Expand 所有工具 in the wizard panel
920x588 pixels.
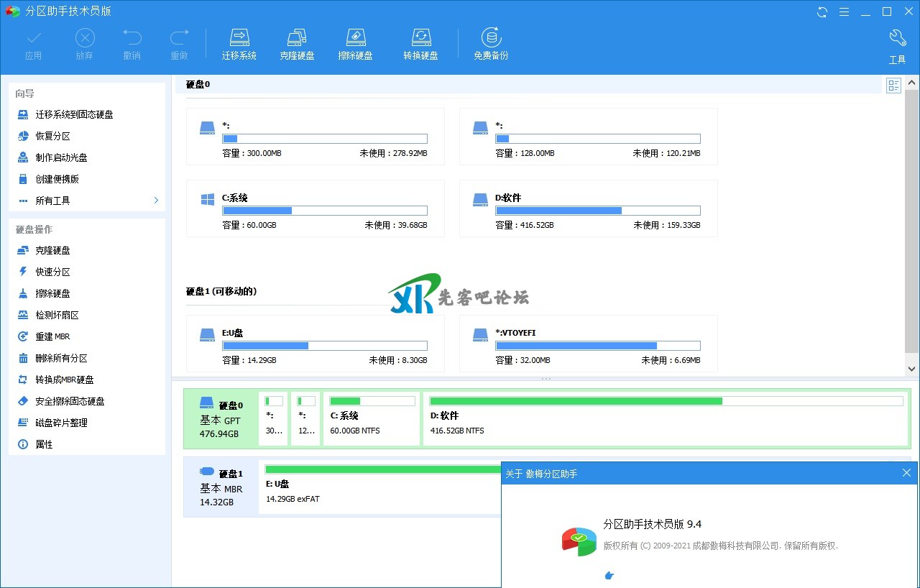tap(86, 201)
